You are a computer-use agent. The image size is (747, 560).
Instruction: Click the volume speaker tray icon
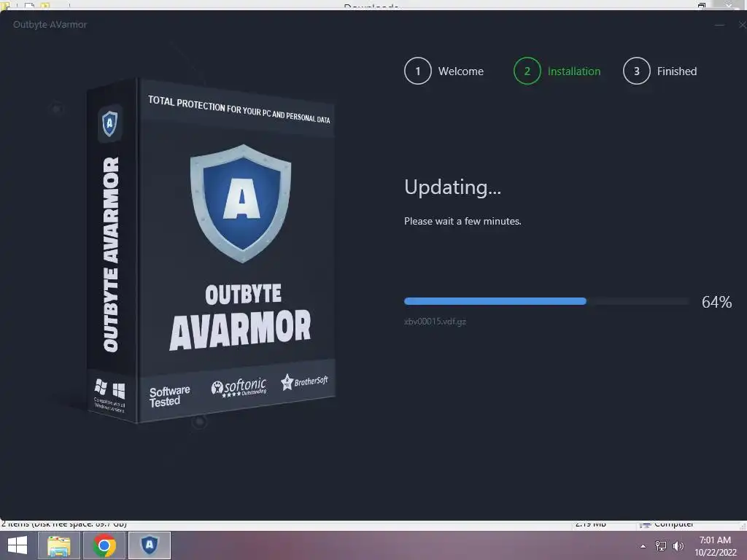678,546
